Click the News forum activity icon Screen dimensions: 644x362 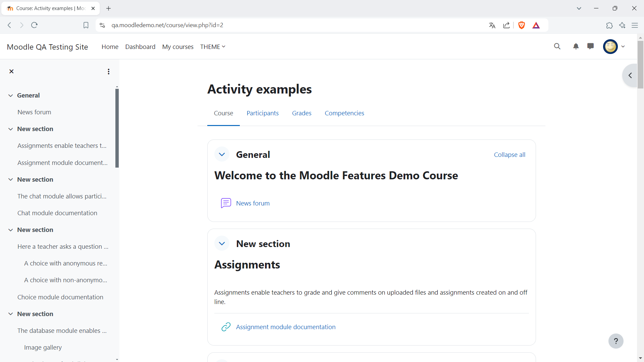point(226,203)
